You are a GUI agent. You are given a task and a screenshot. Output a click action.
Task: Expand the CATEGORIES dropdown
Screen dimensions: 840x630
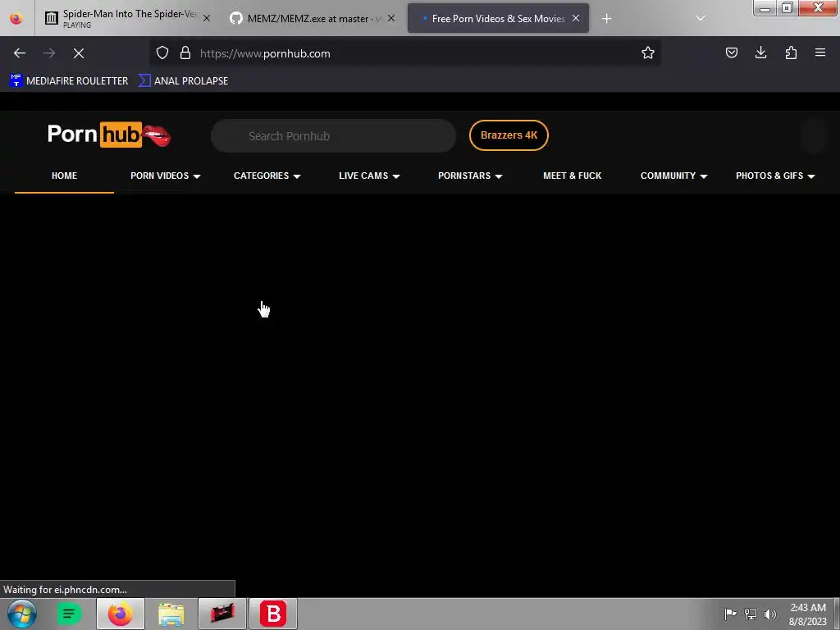(267, 176)
